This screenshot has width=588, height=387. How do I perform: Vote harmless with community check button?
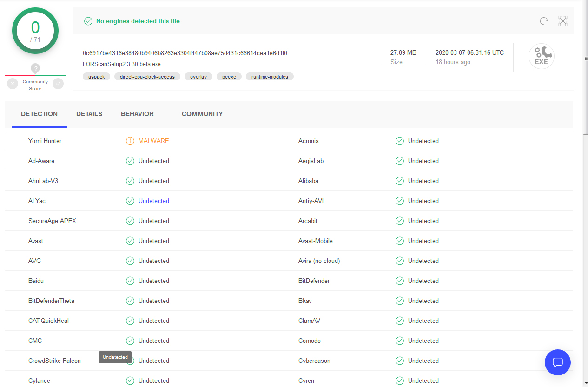(58, 84)
